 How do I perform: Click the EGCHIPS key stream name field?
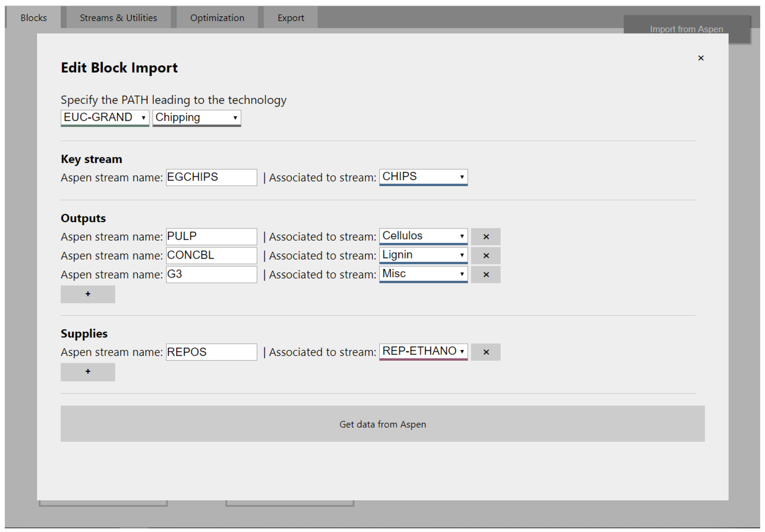[x=211, y=178]
